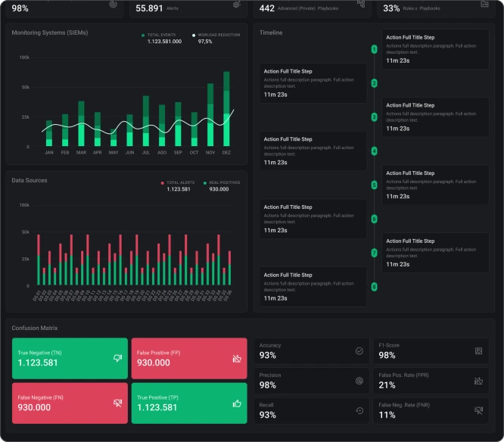
Task: Click the flowchart icon in the Playbooks card
Action: (x=361, y=4)
